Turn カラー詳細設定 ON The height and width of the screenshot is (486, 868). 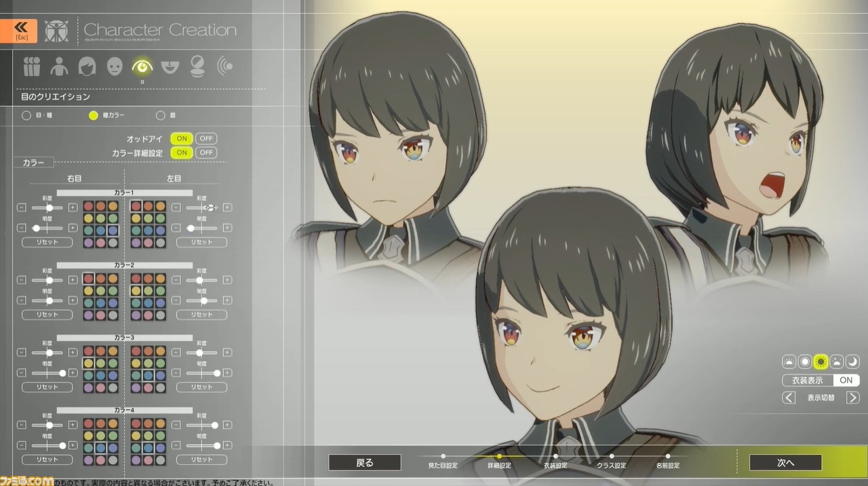coord(181,153)
